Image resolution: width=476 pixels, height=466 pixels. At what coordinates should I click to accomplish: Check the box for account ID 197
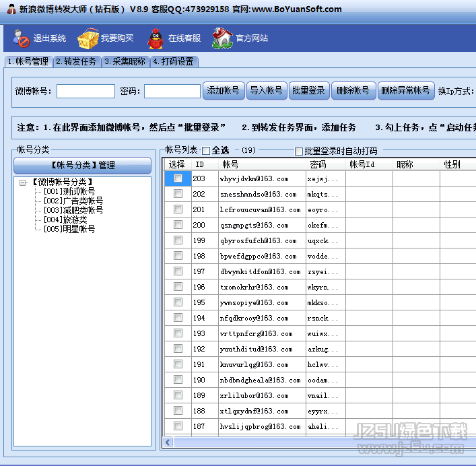pyautogui.click(x=178, y=271)
